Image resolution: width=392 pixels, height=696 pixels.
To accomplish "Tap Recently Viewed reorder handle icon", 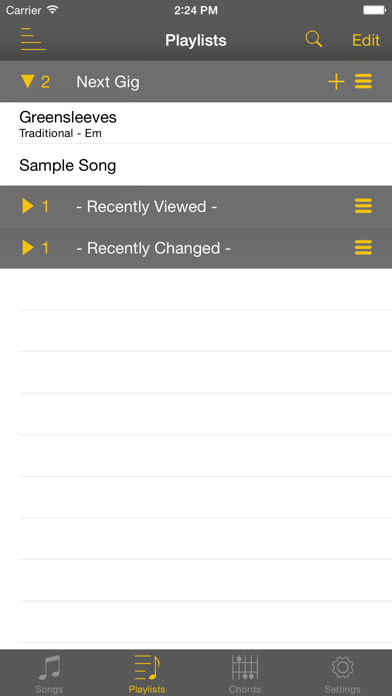I will pyautogui.click(x=363, y=206).
